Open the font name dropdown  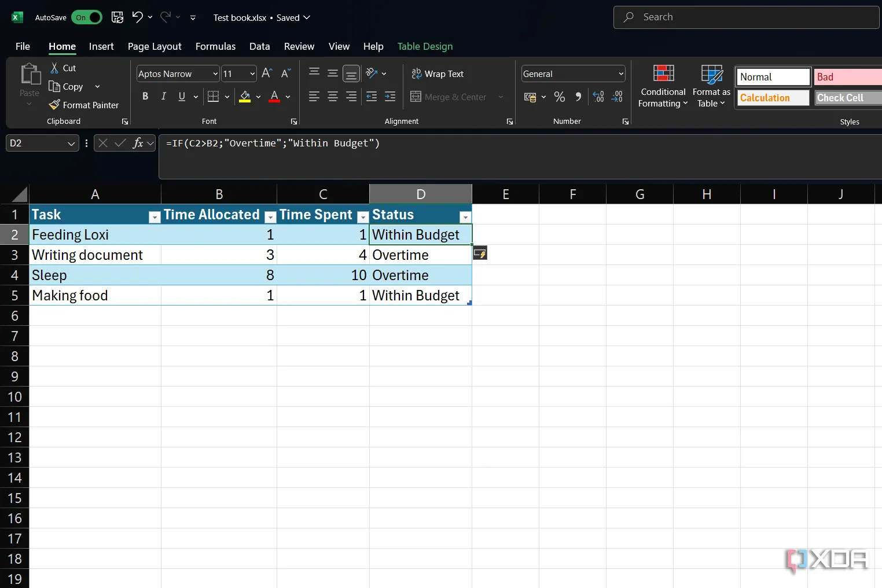tap(215, 73)
